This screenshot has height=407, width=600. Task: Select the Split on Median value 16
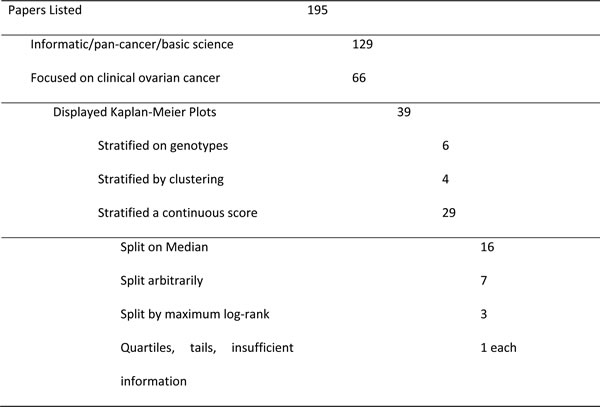point(487,247)
